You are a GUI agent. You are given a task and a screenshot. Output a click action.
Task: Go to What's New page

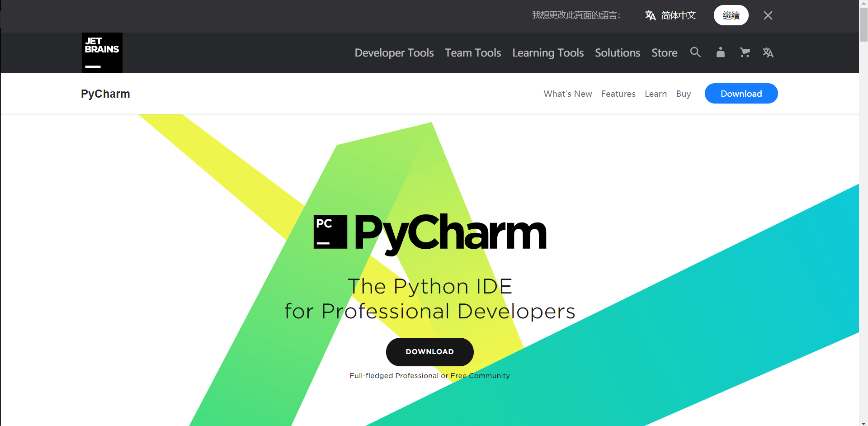(568, 94)
